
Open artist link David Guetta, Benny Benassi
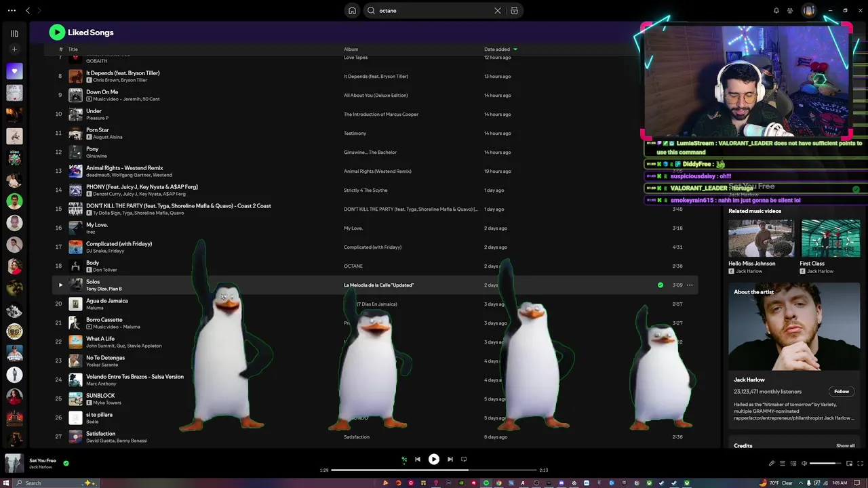point(117,441)
